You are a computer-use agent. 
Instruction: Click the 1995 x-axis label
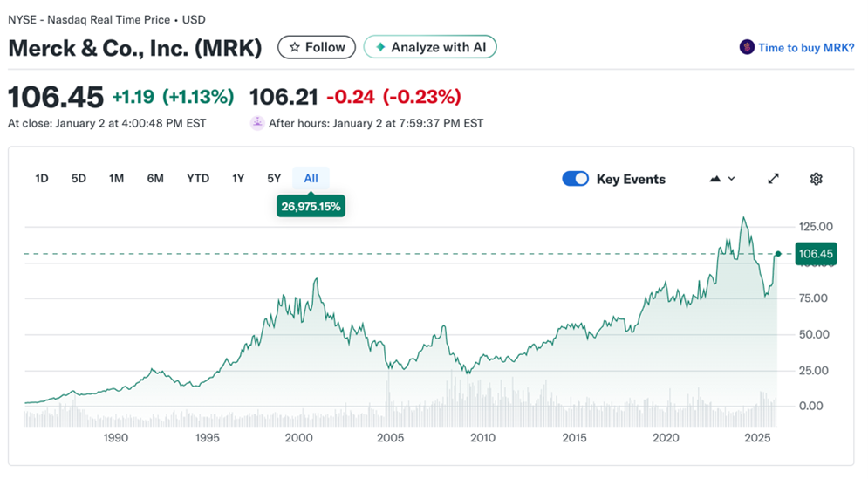pos(207,438)
